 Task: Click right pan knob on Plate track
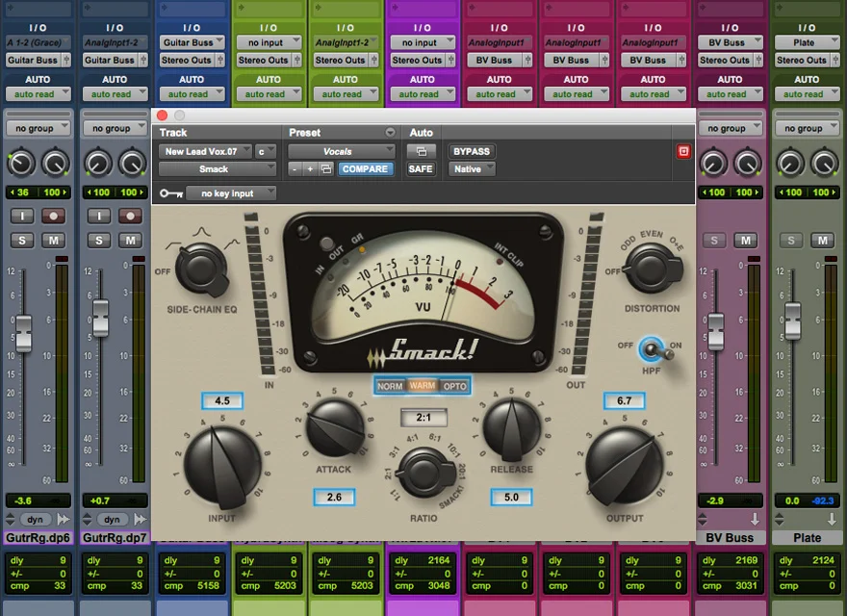(x=824, y=164)
